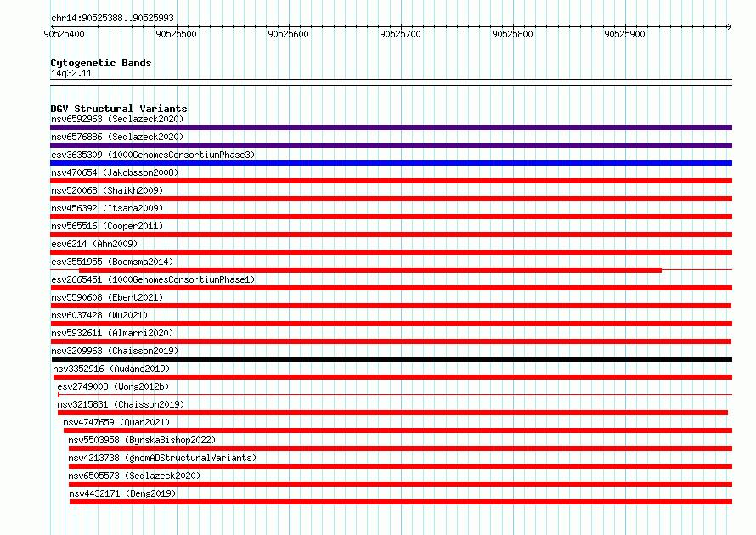Click the nsv6592963 (Sedlazeck2020) variant label
The width and height of the screenshot is (756, 535).
(117, 119)
